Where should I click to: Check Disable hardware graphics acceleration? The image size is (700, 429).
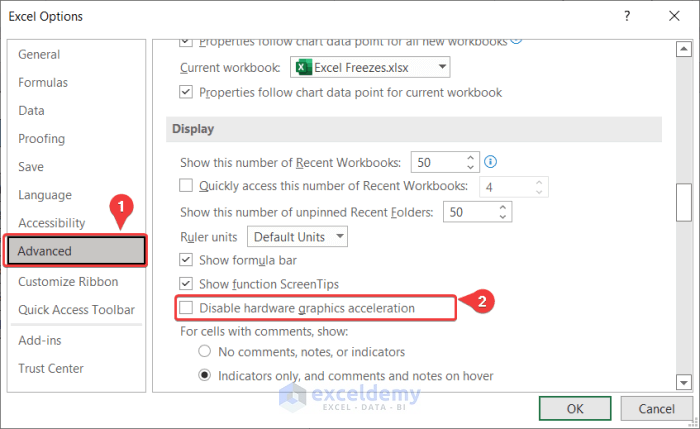(x=186, y=308)
